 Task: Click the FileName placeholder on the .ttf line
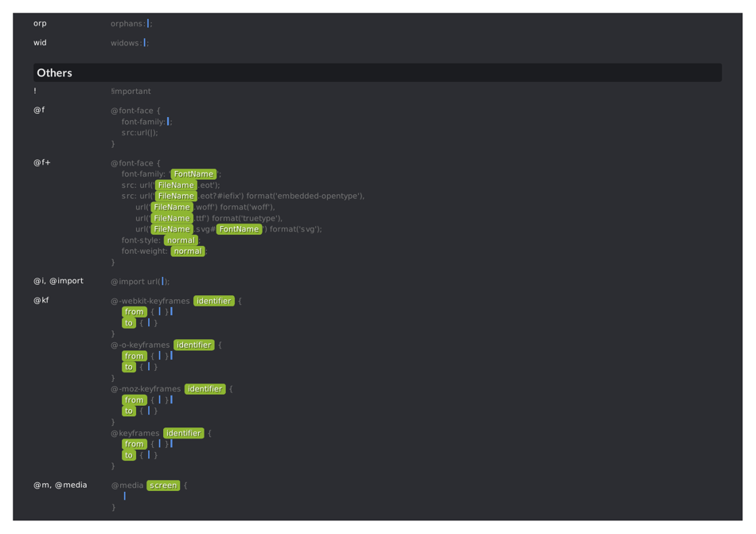click(172, 218)
